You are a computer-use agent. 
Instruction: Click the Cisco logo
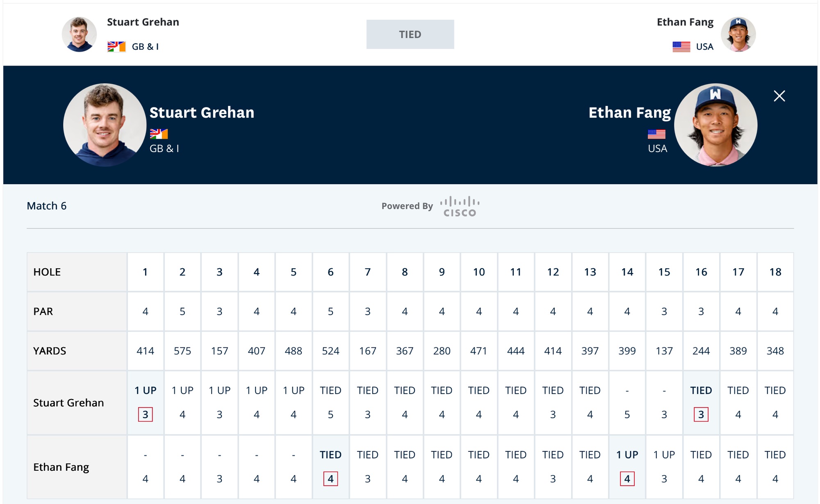coord(460,206)
